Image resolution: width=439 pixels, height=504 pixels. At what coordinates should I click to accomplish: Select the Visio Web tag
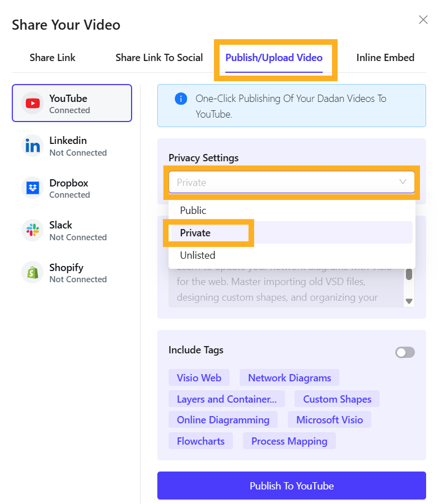[x=199, y=377]
